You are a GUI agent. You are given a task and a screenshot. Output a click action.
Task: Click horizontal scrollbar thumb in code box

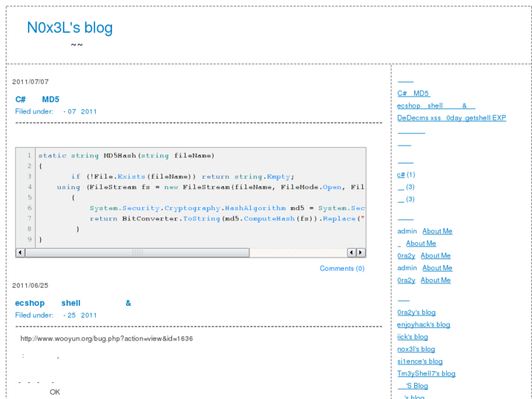(138, 253)
